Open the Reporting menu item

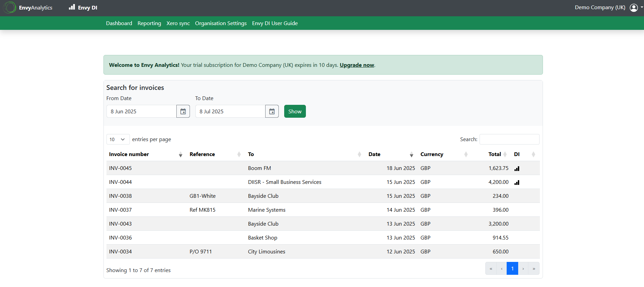coord(149,23)
